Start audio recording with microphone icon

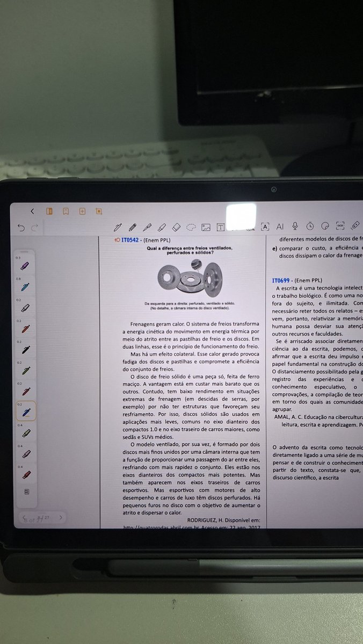point(295,226)
